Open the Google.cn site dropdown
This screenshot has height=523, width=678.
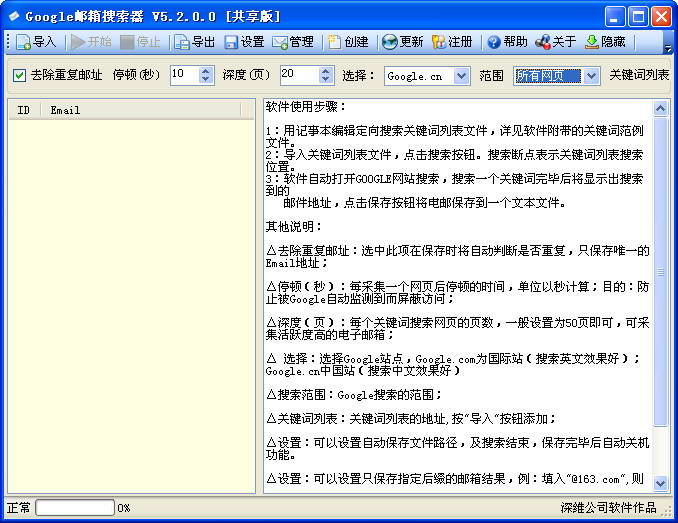pyautogui.click(x=461, y=76)
